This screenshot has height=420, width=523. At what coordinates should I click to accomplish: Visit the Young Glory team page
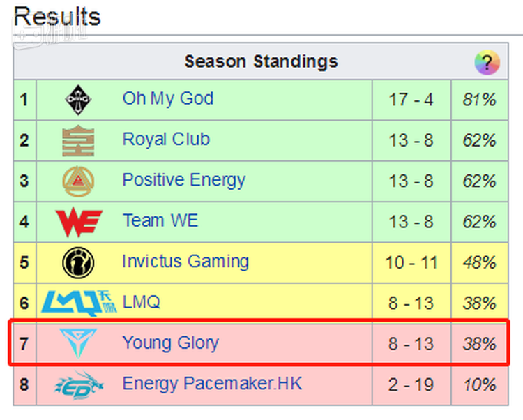pyautogui.click(x=170, y=343)
